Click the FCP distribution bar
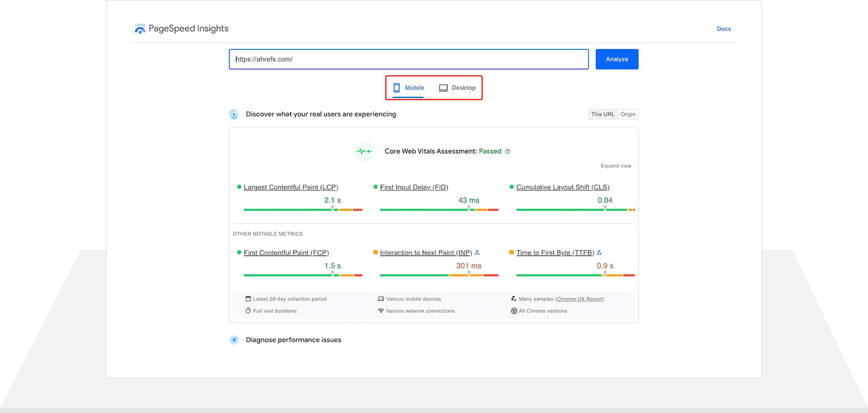This screenshot has width=868, height=413. (303, 275)
